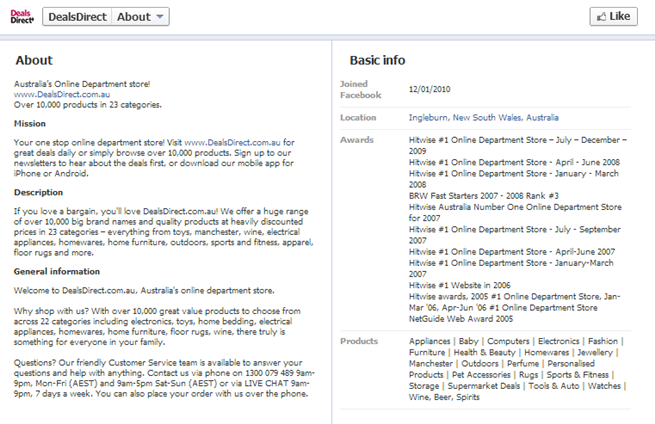
Task: Open the Pet Accessories product link
Action: coord(481,375)
